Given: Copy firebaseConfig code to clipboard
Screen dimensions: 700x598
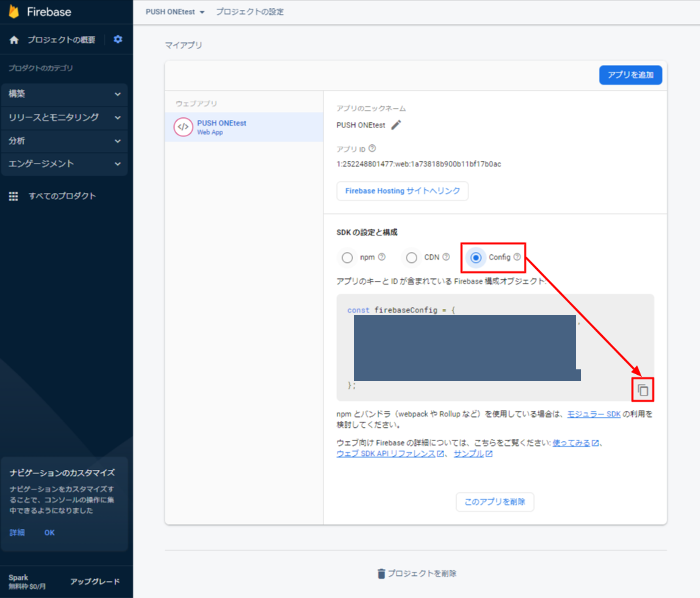Looking at the screenshot, I should click(x=643, y=390).
